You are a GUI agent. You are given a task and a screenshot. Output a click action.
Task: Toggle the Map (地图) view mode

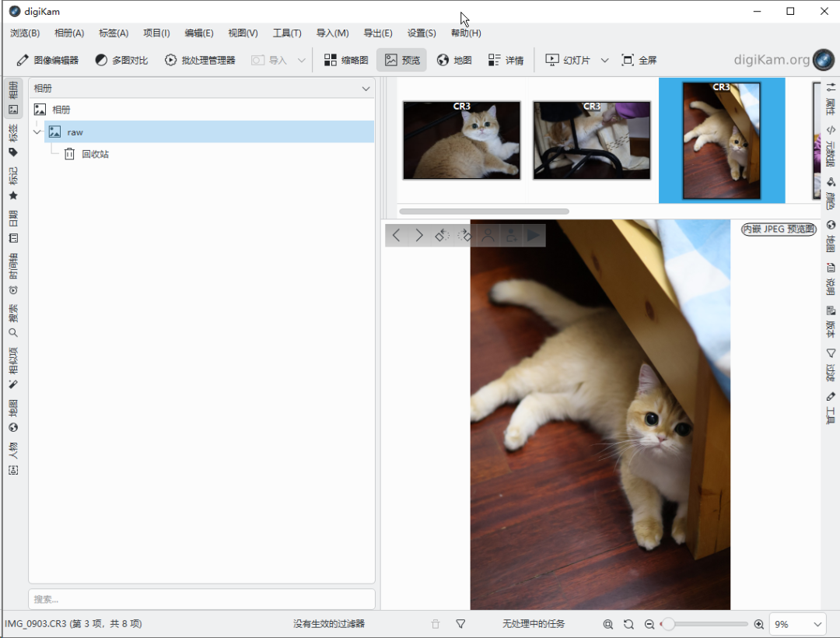point(454,60)
